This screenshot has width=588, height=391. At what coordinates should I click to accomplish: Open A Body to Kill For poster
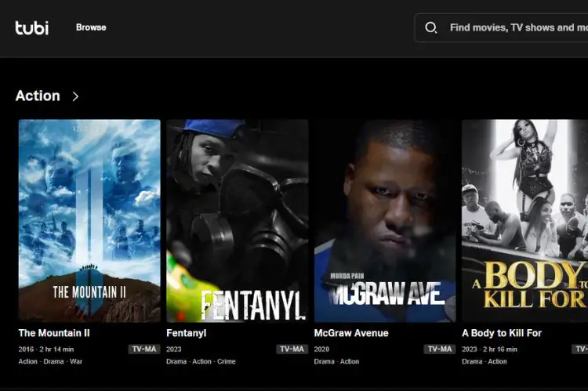pos(525,221)
